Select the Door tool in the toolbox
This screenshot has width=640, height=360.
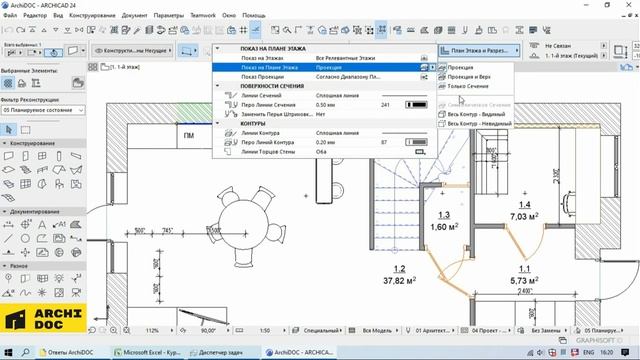(25, 156)
